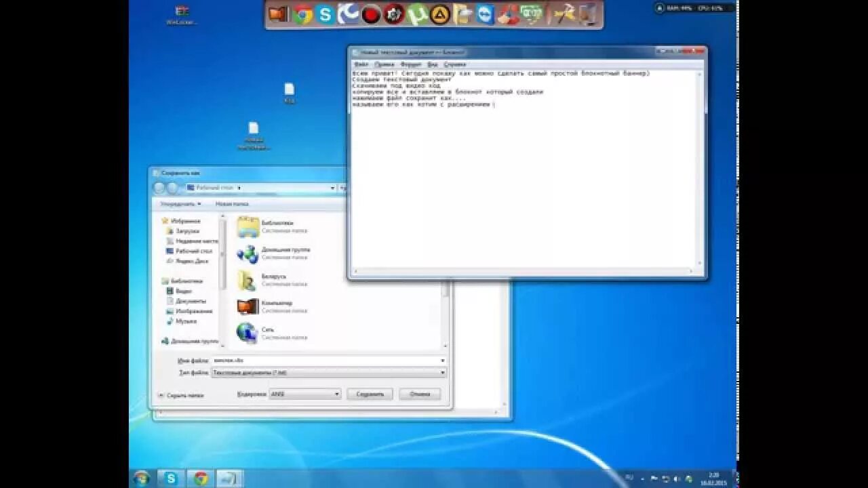Select Яндекс.Диск in the navigation pane

[187, 261]
